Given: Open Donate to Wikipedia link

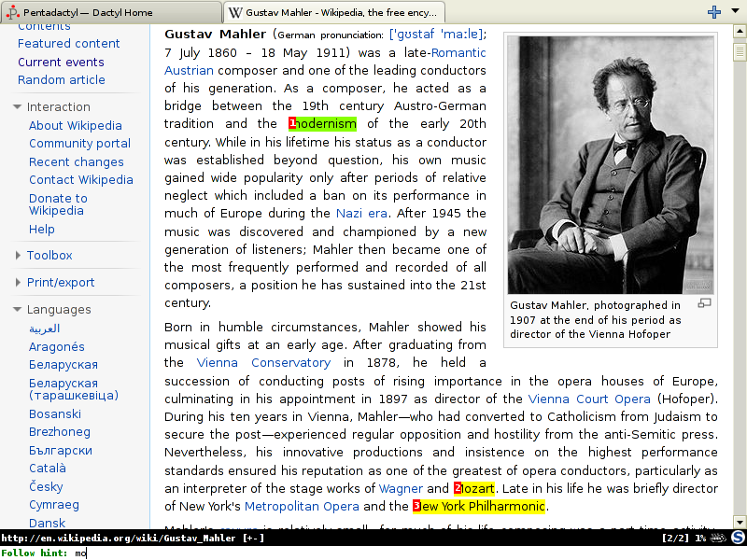Looking at the screenshot, I should point(58,204).
